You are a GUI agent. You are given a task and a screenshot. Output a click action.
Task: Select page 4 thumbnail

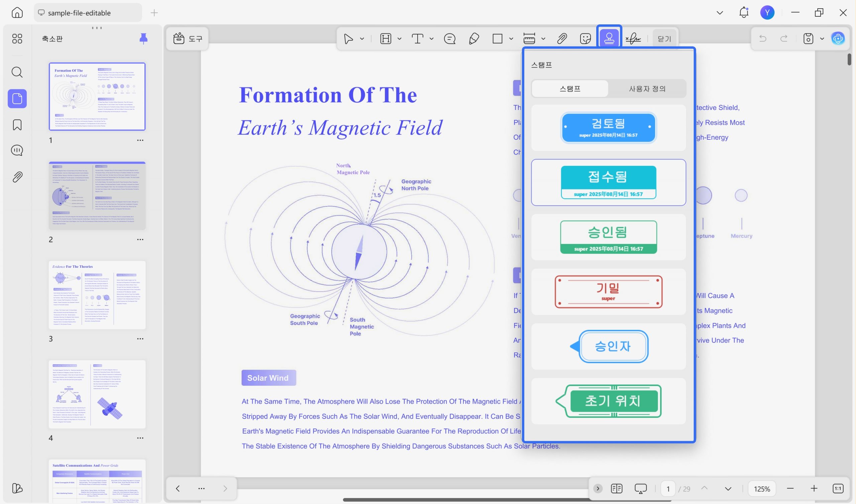click(x=97, y=394)
